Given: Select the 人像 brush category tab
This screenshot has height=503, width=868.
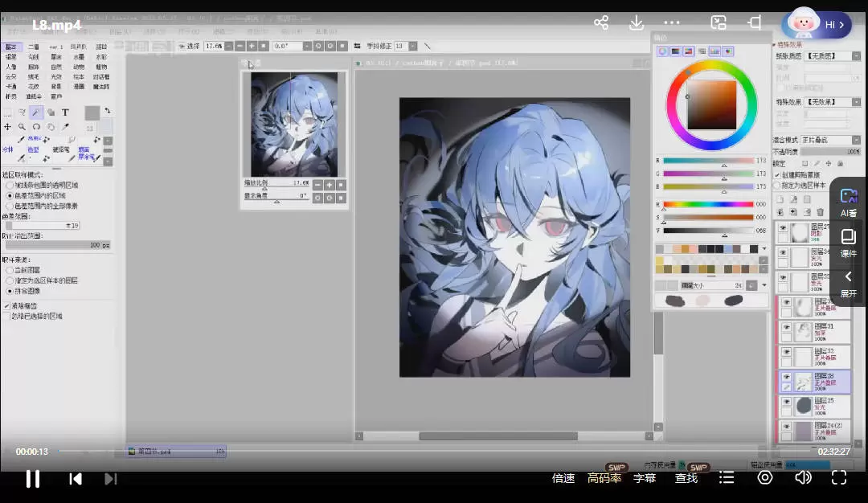Looking at the screenshot, I should (11, 67).
